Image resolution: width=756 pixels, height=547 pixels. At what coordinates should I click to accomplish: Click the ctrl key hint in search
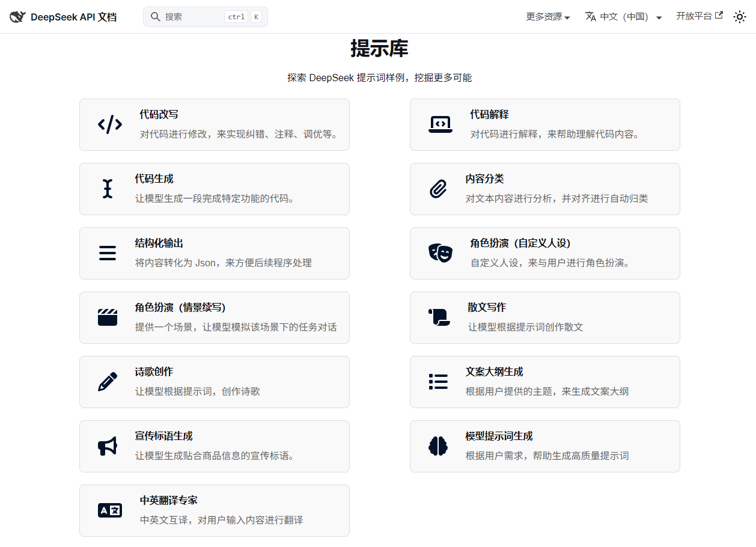pyautogui.click(x=236, y=17)
